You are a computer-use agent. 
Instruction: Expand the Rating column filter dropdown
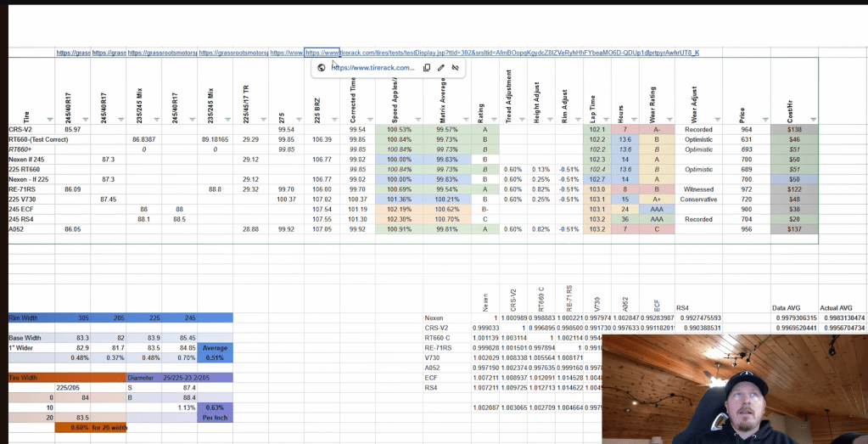click(496, 119)
